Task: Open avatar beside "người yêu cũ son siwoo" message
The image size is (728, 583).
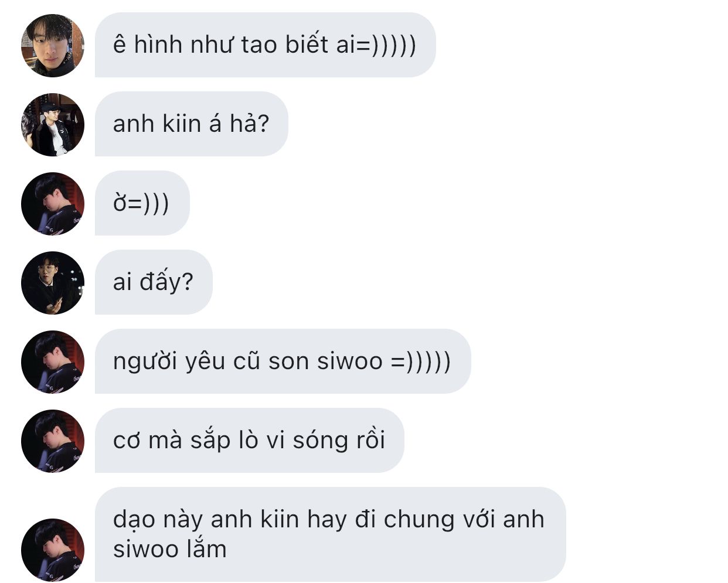Action: 53,362
